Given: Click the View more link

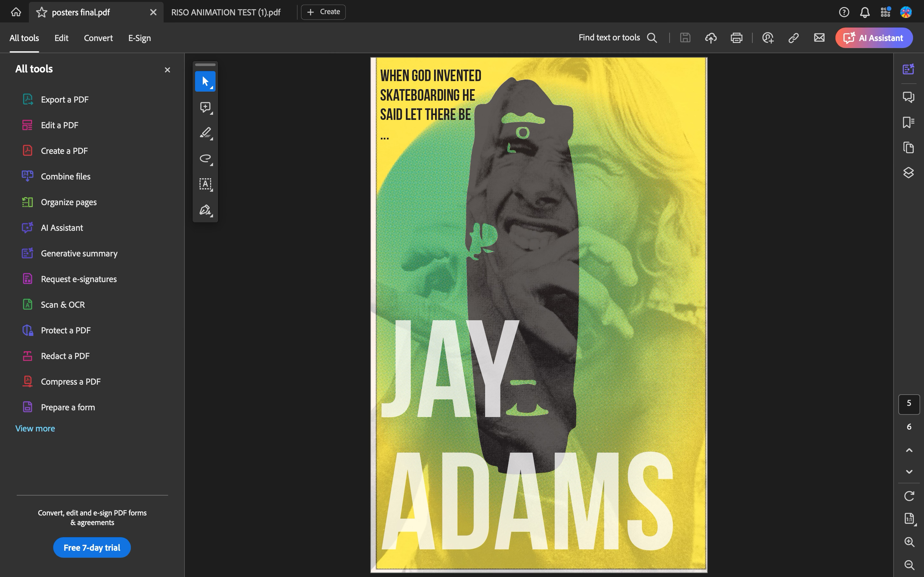Looking at the screenshot, I should coord(35,428).
